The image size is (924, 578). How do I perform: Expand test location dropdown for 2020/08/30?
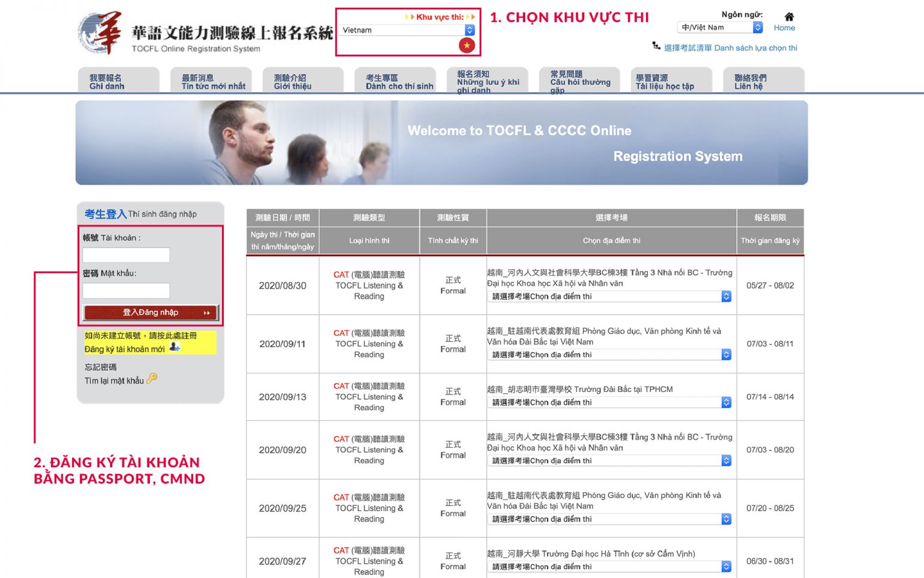coord(609,296)
